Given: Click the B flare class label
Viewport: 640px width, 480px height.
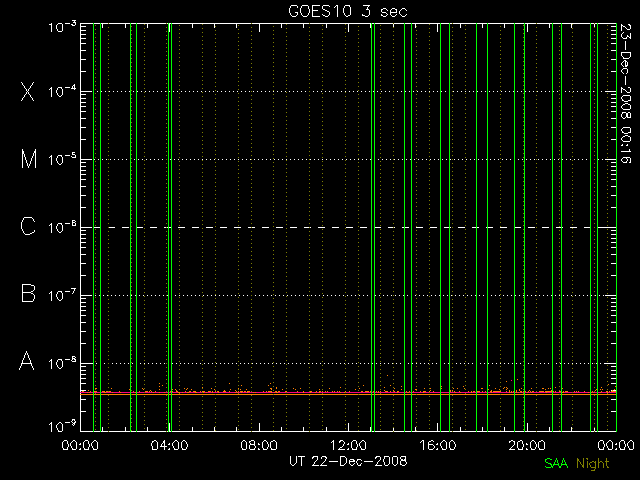Looking at the screenshot, I should [28, 293].
